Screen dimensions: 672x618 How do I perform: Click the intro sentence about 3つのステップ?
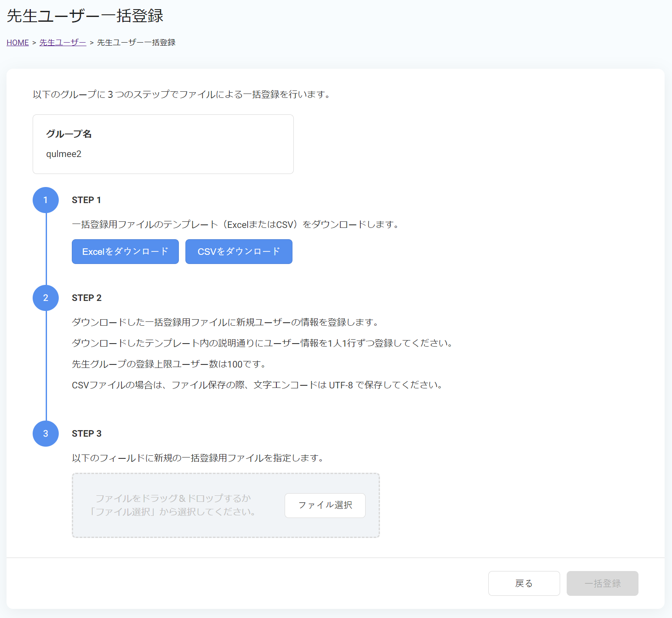coord(181,94)
